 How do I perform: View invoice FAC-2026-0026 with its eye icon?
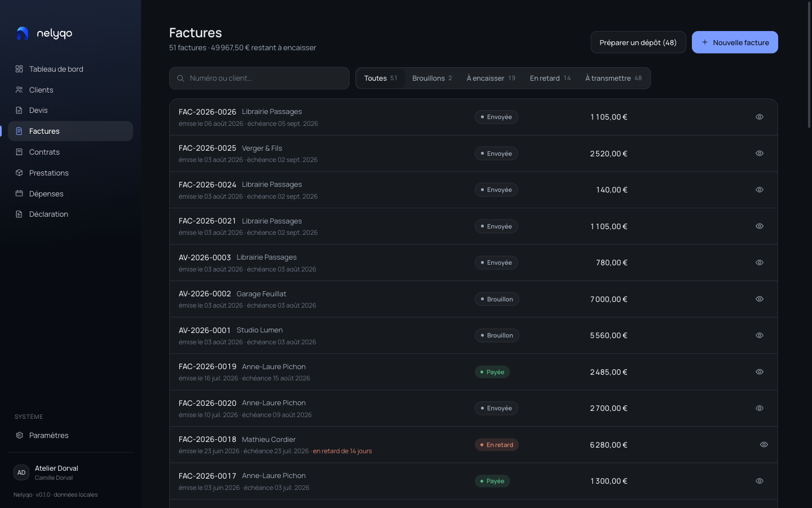tap(760, 117)
